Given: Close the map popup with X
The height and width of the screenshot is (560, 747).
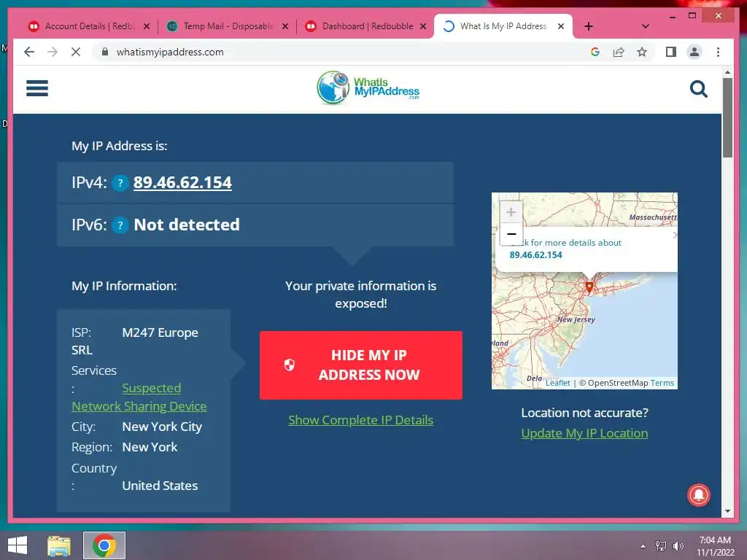Looking at the screenshot, I should tap(675, 235).
